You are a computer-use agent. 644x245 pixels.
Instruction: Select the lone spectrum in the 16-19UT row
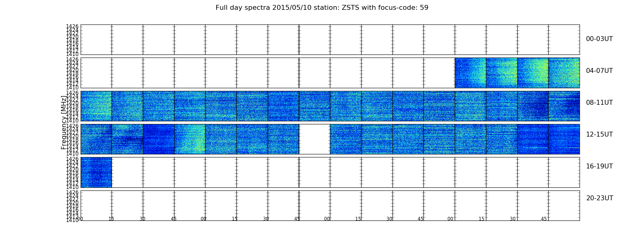(x=96, y=172)
